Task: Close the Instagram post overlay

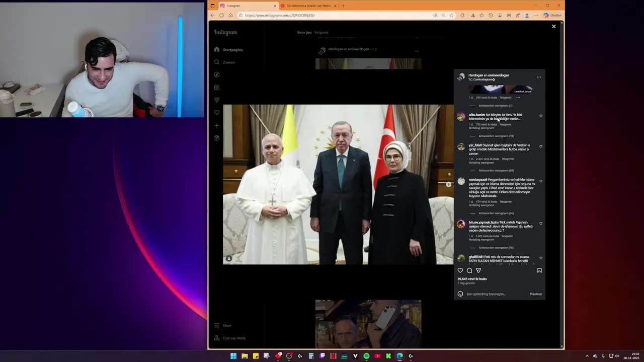Action: (x=554, y=27)
